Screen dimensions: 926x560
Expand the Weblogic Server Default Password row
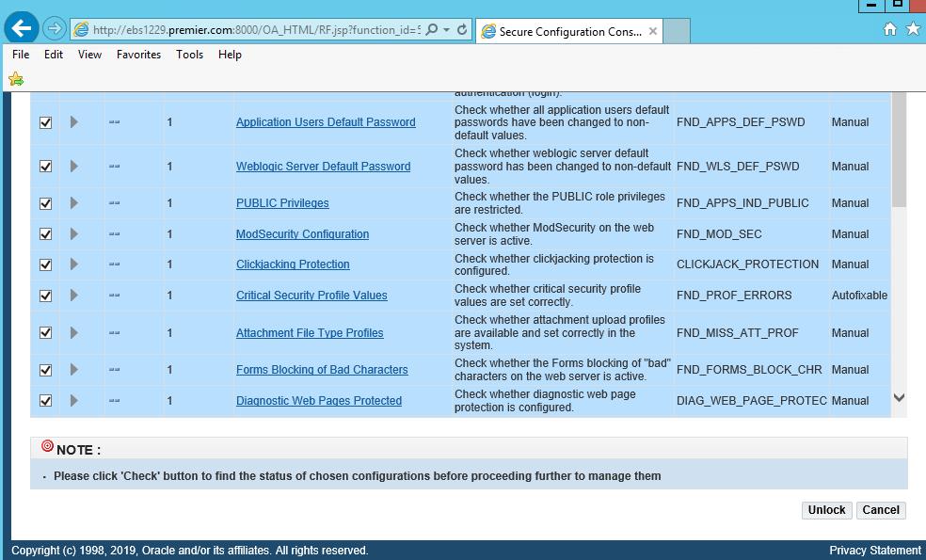(74, 167)
